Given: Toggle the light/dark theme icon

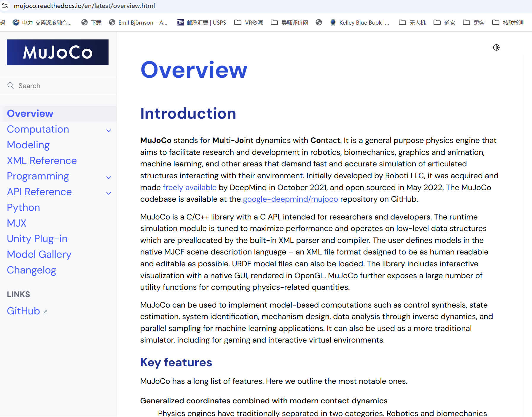Looking at the screenshot, I should (496, 47).
